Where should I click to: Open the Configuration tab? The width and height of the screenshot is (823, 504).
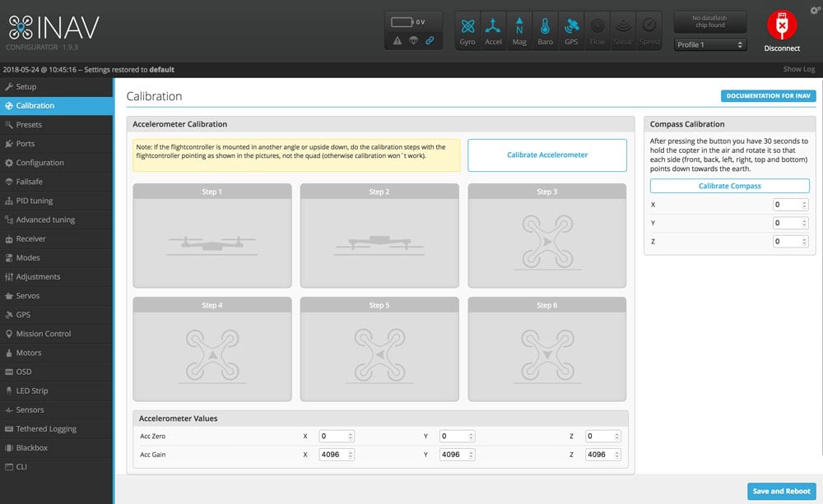point(56,163)
